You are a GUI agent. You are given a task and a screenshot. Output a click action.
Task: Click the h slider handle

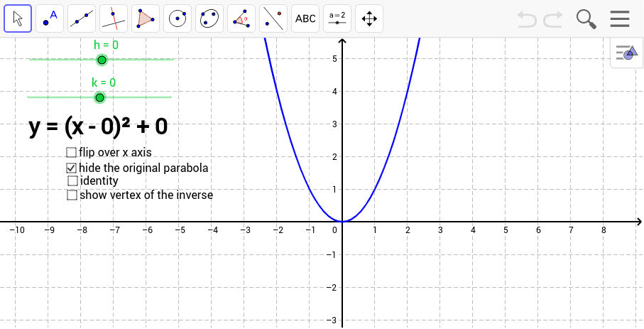(x=102, y=60)
